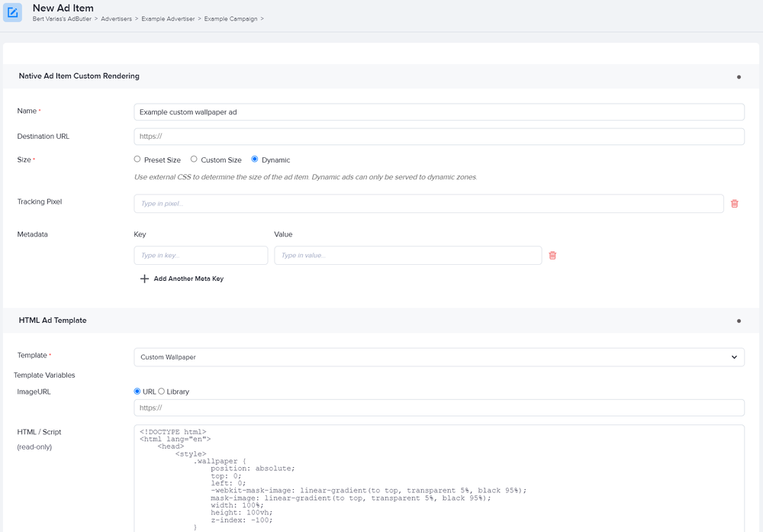Click inside the read-only HTML / Script box
The width and height of the screenshot is (763, 532).
[x=439, y=478]
